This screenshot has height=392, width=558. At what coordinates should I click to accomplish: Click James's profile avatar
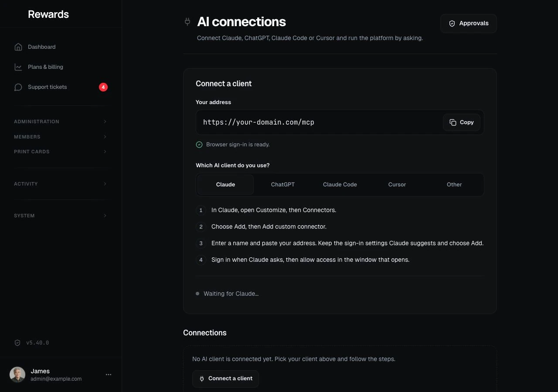pyautogui.click(x=17, y=375)
